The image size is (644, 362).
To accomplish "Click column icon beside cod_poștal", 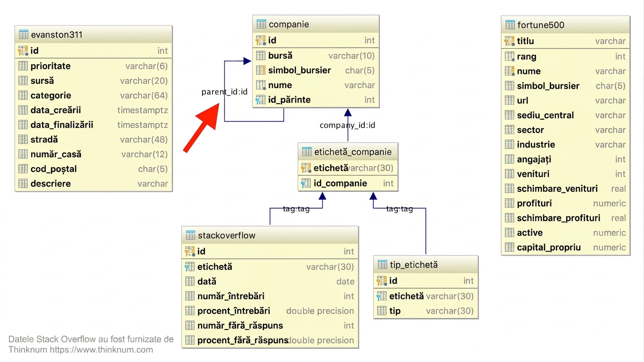I will click(x=23, y=169).
